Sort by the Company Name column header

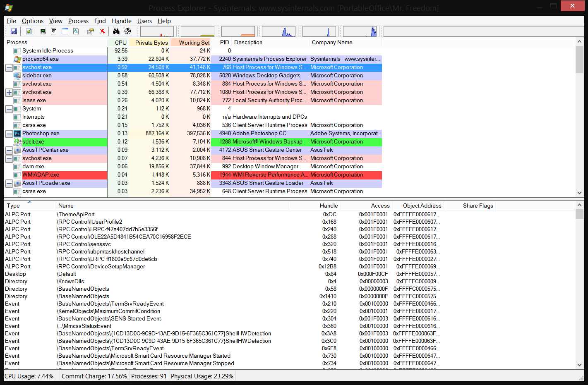click(346, 42)
